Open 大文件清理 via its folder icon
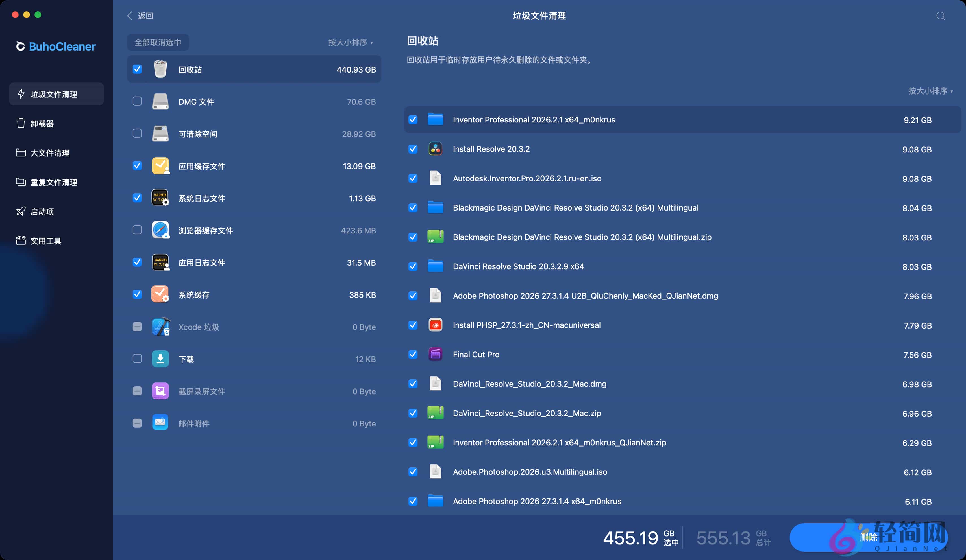The image size is (966, 560). (x=21, y=153)
